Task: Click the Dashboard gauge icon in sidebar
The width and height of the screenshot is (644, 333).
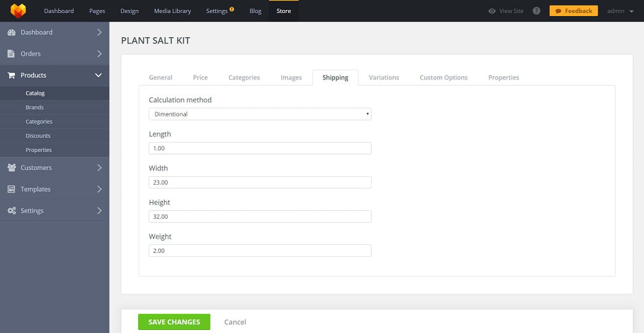Action: (11, 32)
